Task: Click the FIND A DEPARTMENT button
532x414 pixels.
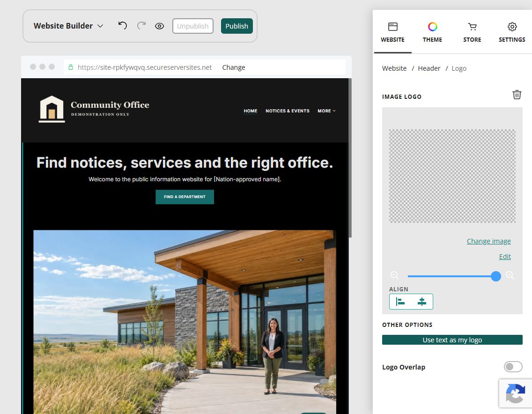Action: tap(185, 197)
